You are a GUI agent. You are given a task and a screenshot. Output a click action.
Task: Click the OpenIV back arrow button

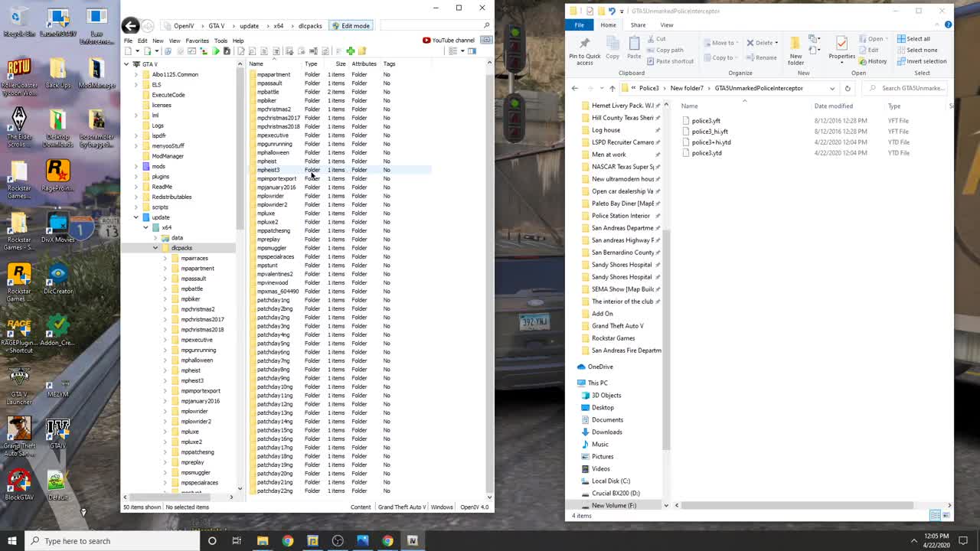pyautogui.click(x=130, y=25)
